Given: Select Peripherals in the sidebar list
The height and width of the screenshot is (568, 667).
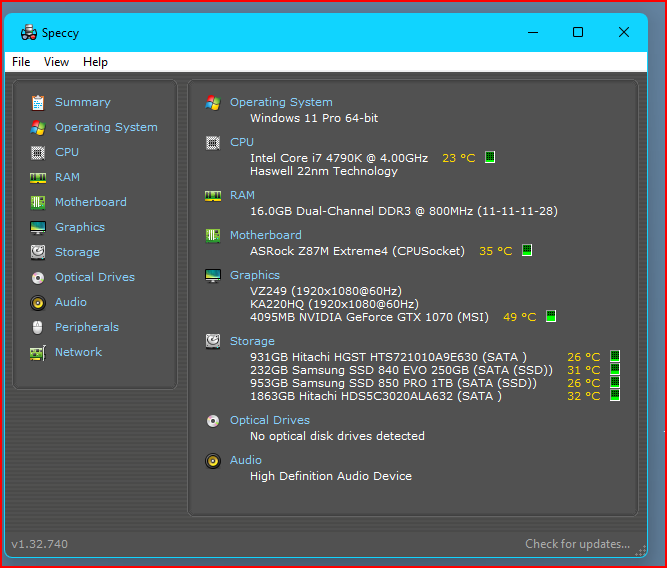Looking at the screenshot, I should click(x=87, y=327).
